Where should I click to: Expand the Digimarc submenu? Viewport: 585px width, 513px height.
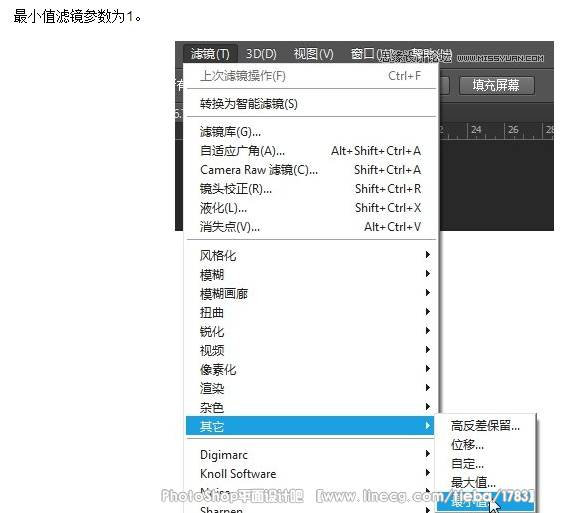coord(311,455)
